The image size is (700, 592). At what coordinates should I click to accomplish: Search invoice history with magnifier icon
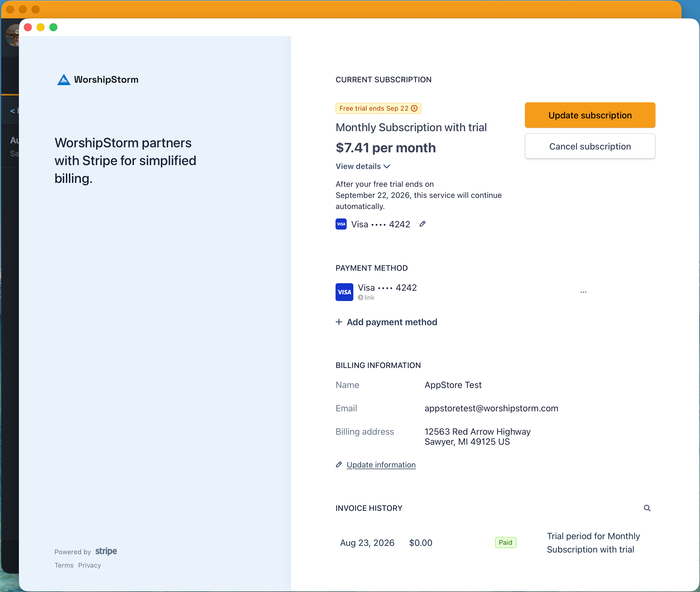pos(647,508)
